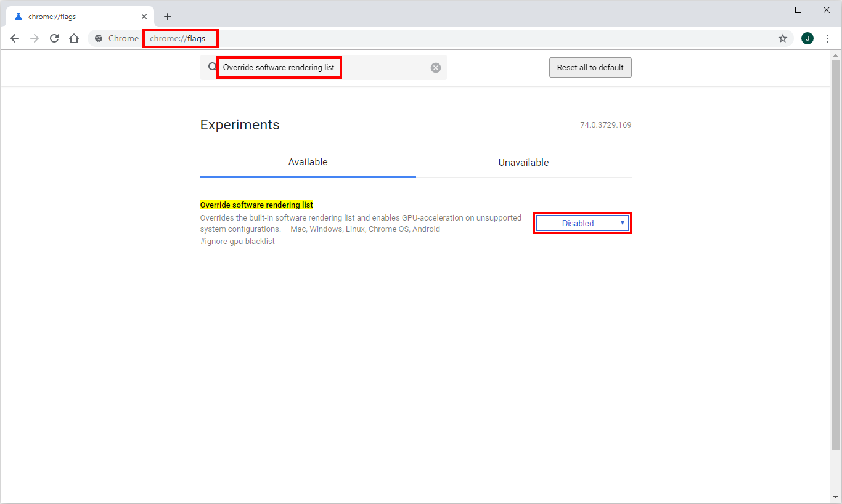
Task: Click the scrollbar up arrow
Action: click(836, 55)
